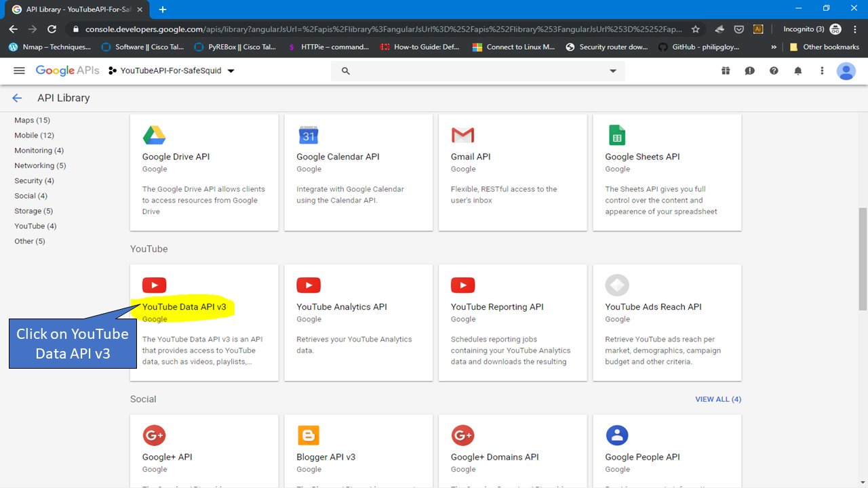Open the notifications bell icon
The width and height of the screenshot is (868, 488).
pyautogui.click(x=798, y=70)
